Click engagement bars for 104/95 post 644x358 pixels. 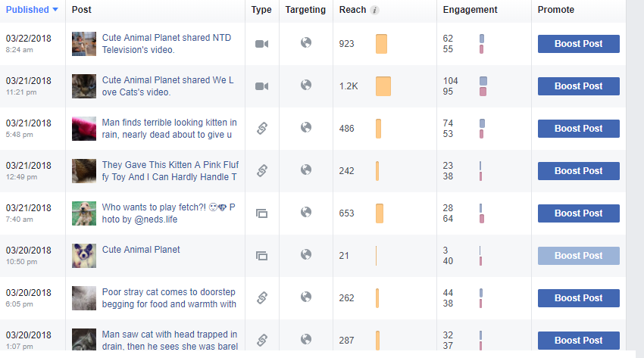483,86
